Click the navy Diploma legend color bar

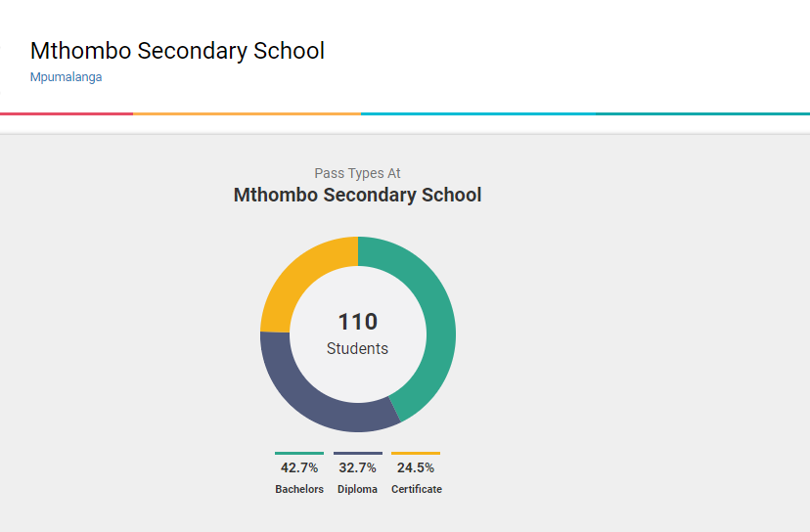(x=357, y=453)
